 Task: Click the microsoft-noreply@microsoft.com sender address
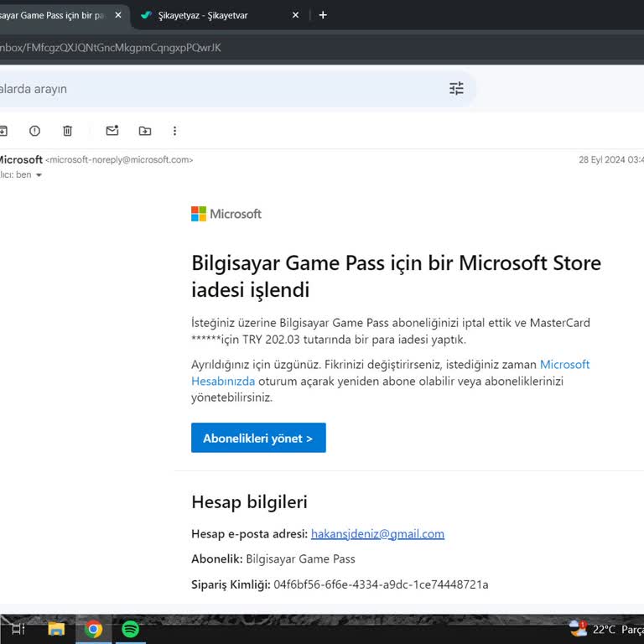(119, 160)
